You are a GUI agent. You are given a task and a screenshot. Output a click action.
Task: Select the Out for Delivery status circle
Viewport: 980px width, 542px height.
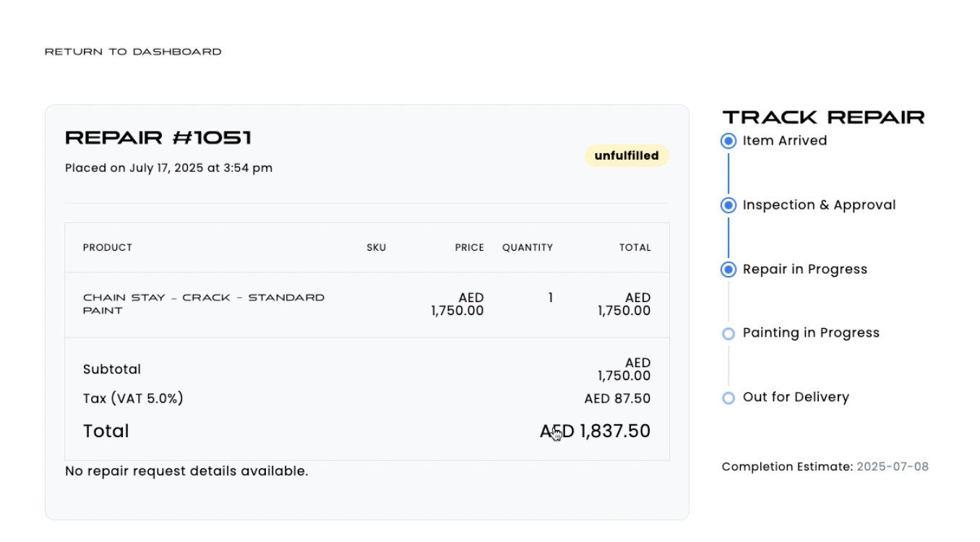click(728, 397)
